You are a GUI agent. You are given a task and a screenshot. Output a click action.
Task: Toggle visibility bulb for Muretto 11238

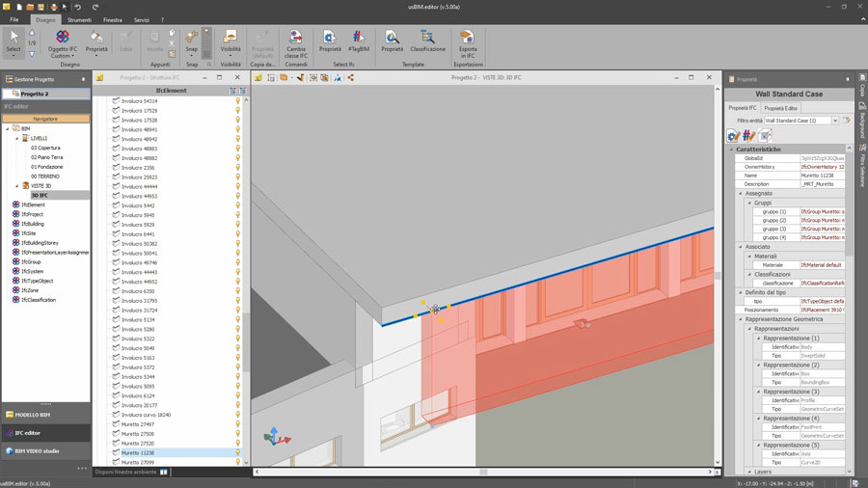[238, 452]
